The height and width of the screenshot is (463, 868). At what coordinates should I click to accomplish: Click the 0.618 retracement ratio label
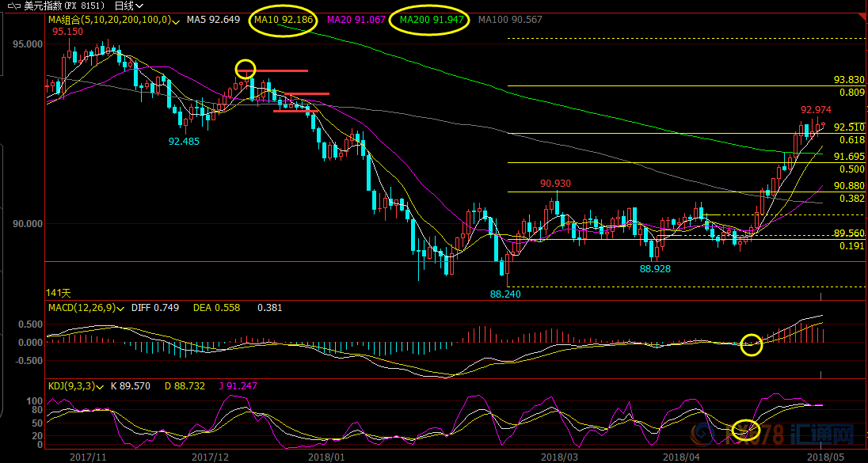[x=852, y=139]
